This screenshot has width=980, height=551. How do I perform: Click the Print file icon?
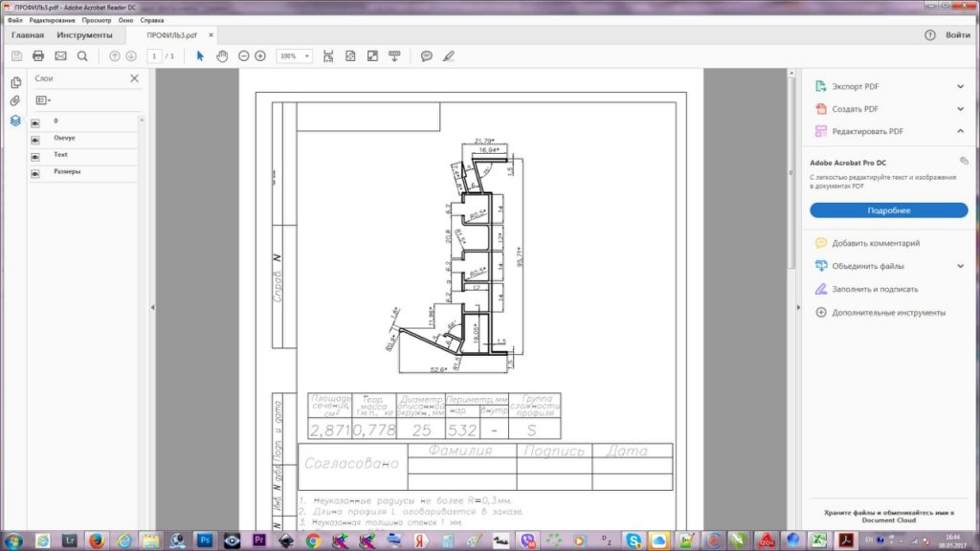(x=38, y=56)
